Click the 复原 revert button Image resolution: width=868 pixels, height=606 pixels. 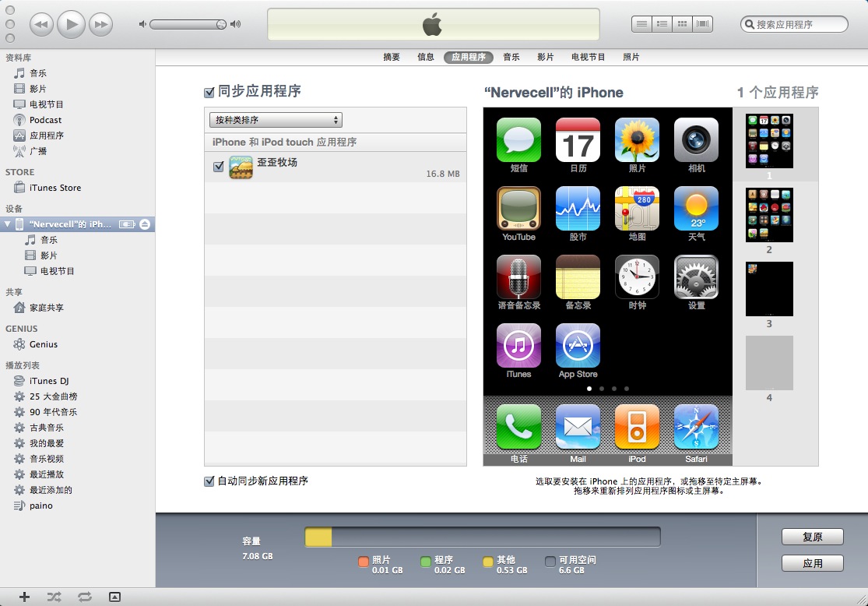click(813, 537)
